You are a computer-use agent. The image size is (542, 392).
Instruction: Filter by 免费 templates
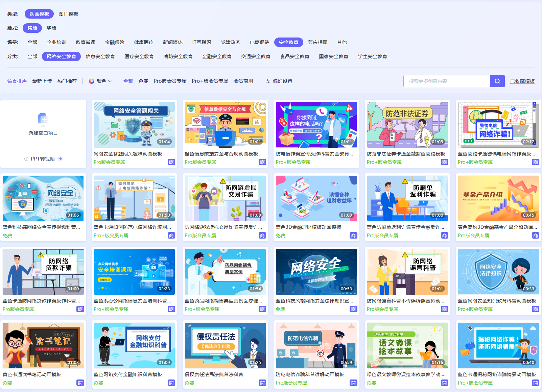click(143, 81)
